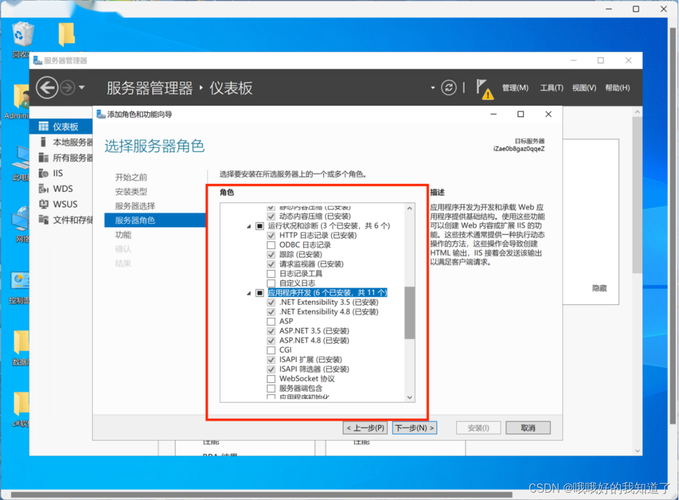Click the 下一步(N) button
Viewport: 679px width, 500px height.
coord(414,428)
